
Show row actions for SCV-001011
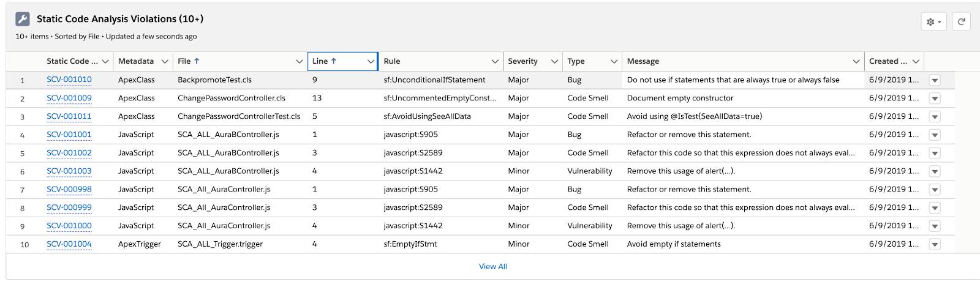click(935, 117)
